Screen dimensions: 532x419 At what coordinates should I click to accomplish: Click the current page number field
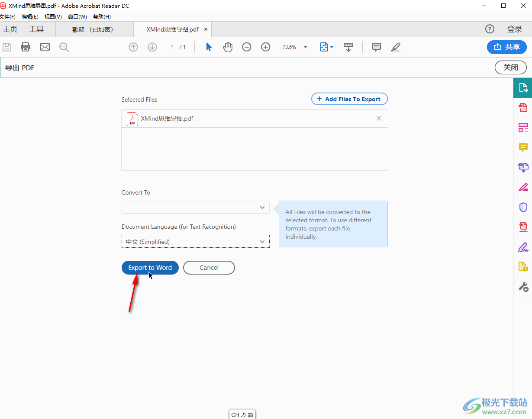pos(172,47)
